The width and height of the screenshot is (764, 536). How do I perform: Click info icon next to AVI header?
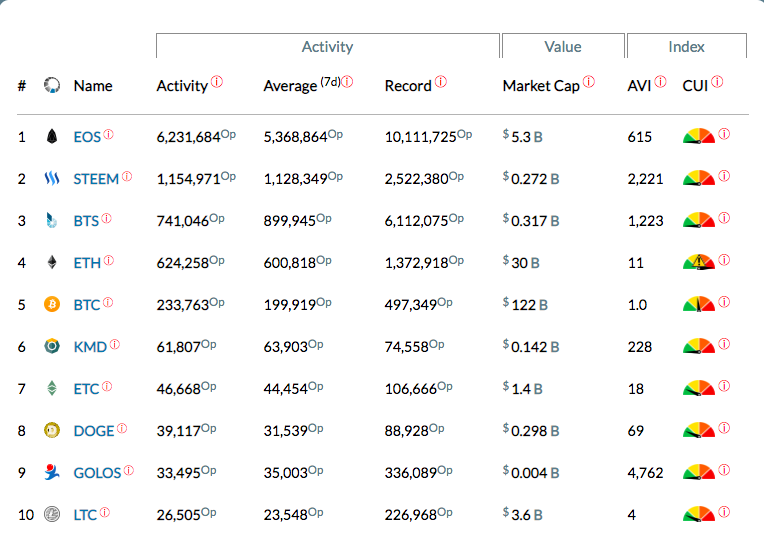(x=660, y=81)
